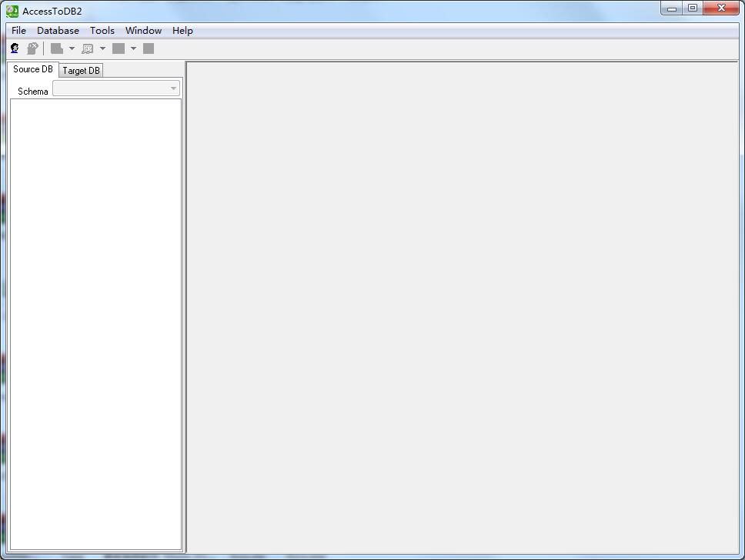This screenshot has height=560, width=745.
Task: Click the connect (login user) toolbar icon
Action: [15, 48]
